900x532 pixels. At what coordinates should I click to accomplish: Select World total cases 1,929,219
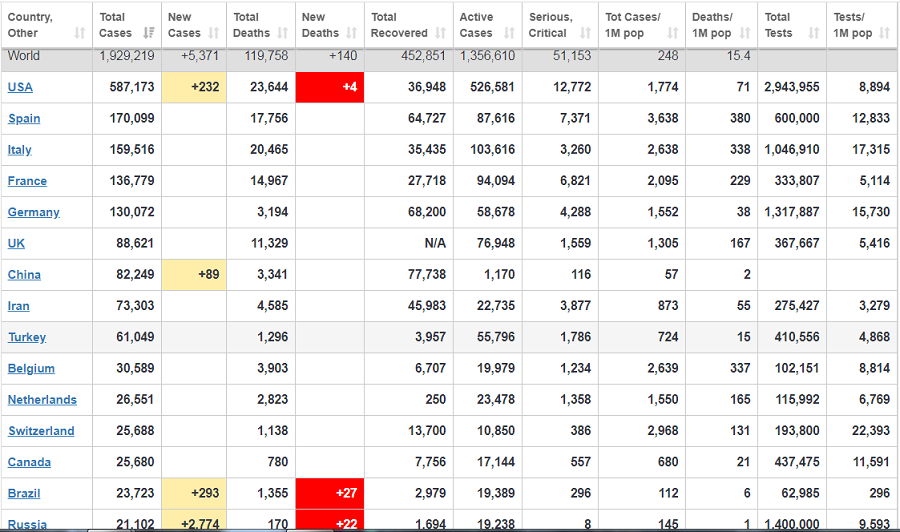(x=127, y=56)
